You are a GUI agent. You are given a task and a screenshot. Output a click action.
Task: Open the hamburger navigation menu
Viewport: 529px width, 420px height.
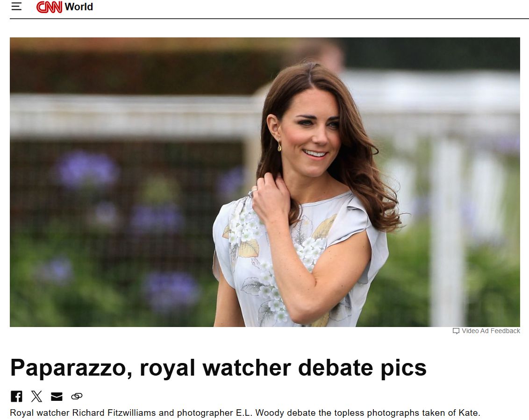[16, 7]
